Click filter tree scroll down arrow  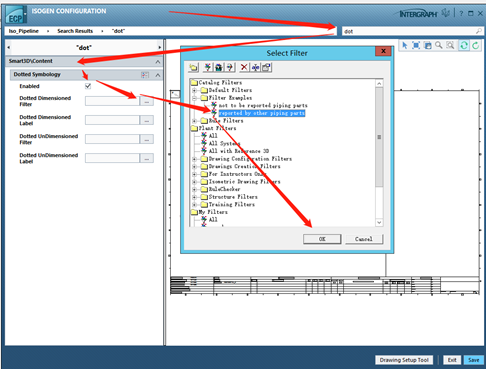pos(379,222)
